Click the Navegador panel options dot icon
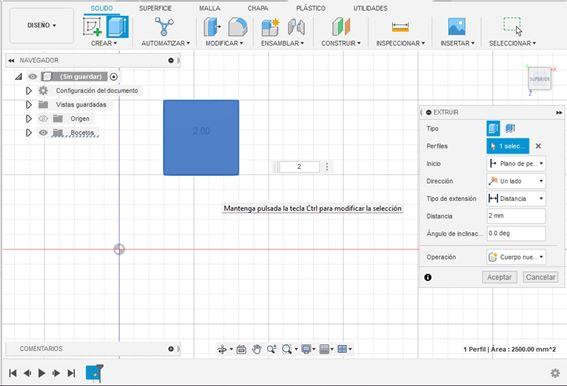The width and height of the screenshot is (567, 386). [171, 60]
